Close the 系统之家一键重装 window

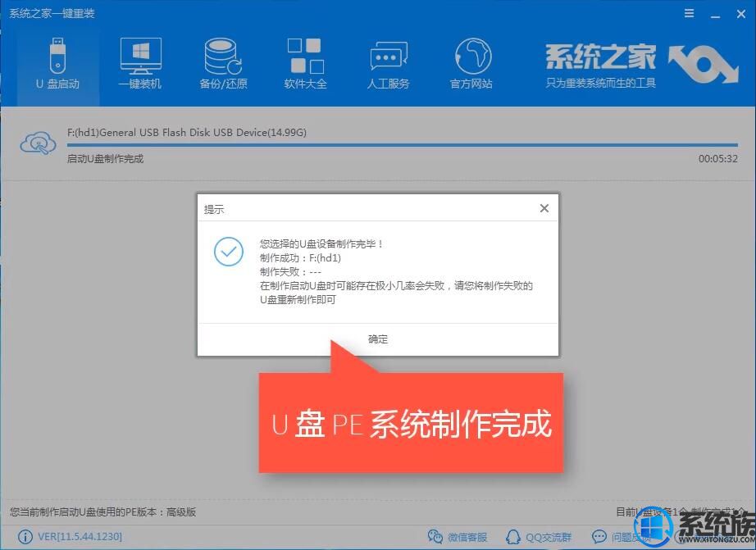(741, 14)
